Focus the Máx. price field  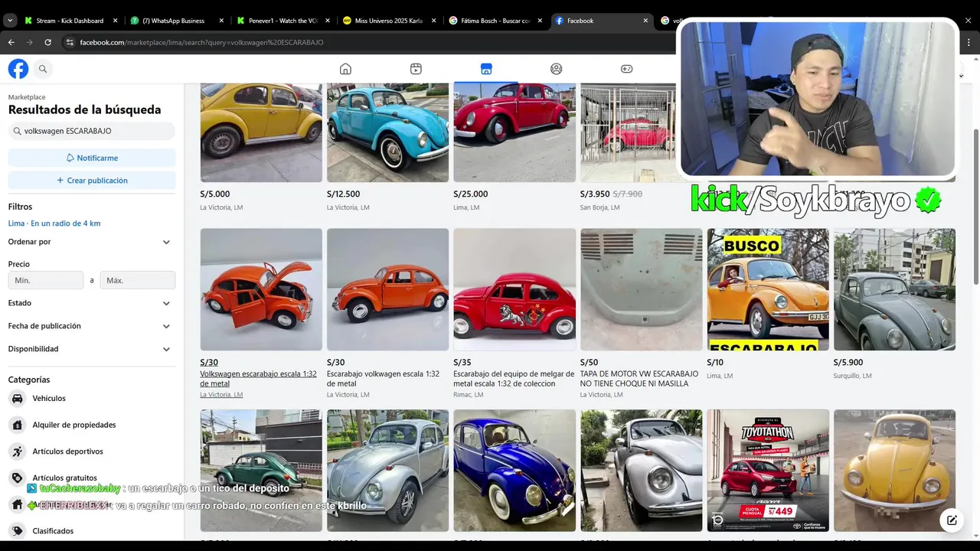coord(138,280)
